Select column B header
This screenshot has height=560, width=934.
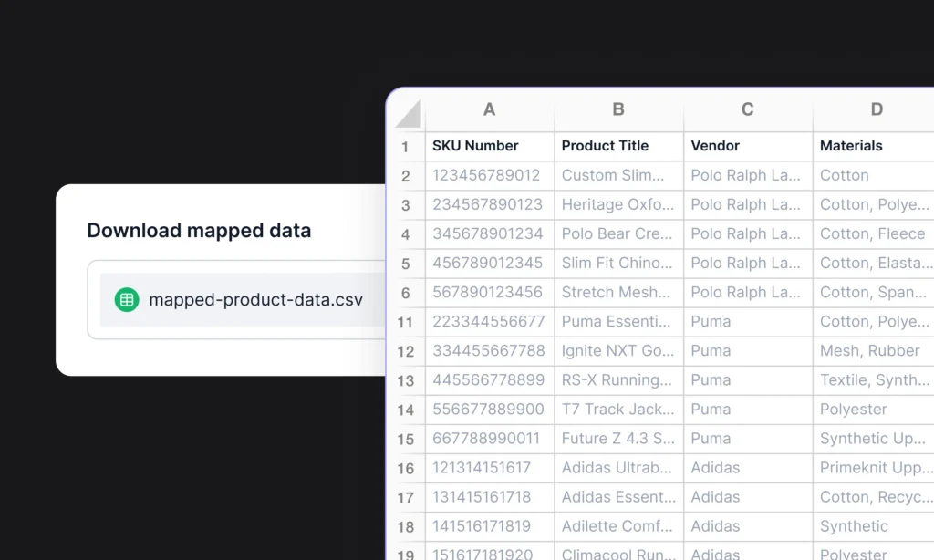[x=618, y=109]
